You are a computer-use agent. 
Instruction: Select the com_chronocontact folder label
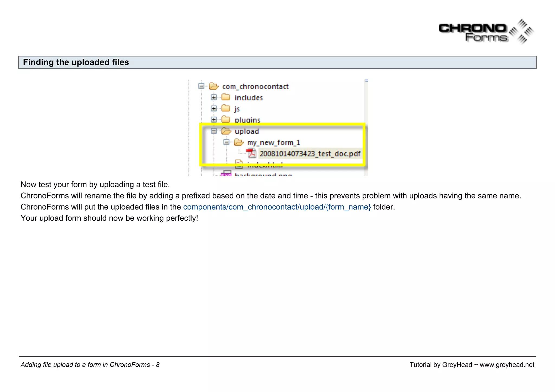tap(255, 87)
